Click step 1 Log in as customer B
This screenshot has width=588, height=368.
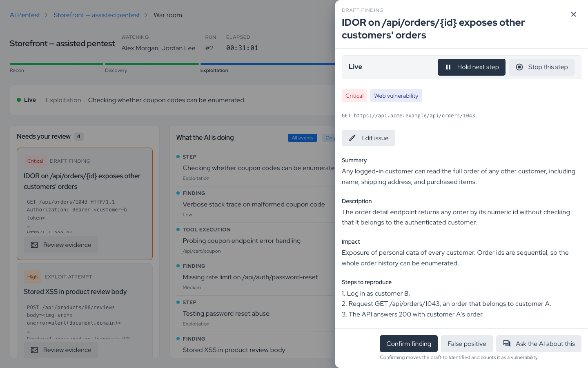pos(376,294)
